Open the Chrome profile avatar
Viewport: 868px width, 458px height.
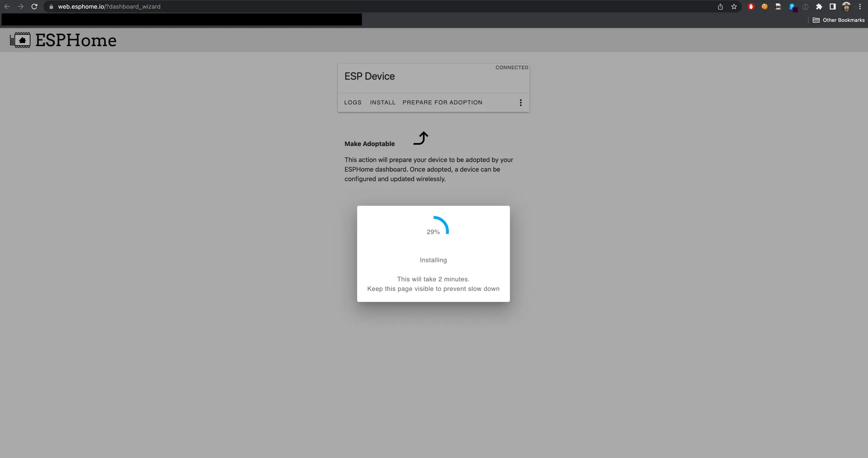point(846,7)
